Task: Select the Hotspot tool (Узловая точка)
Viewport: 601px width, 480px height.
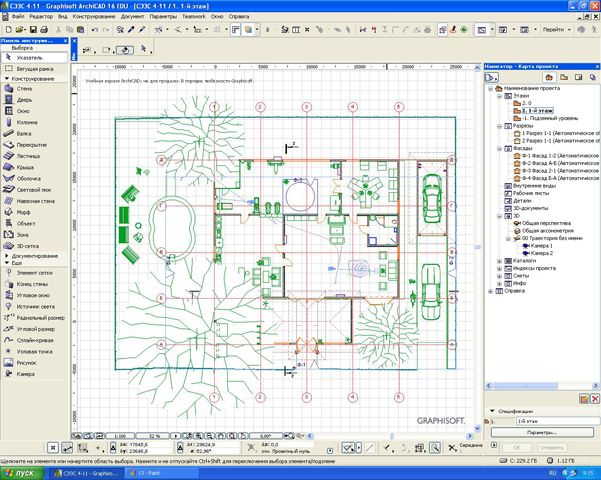Action: click(x=34, y=352)
